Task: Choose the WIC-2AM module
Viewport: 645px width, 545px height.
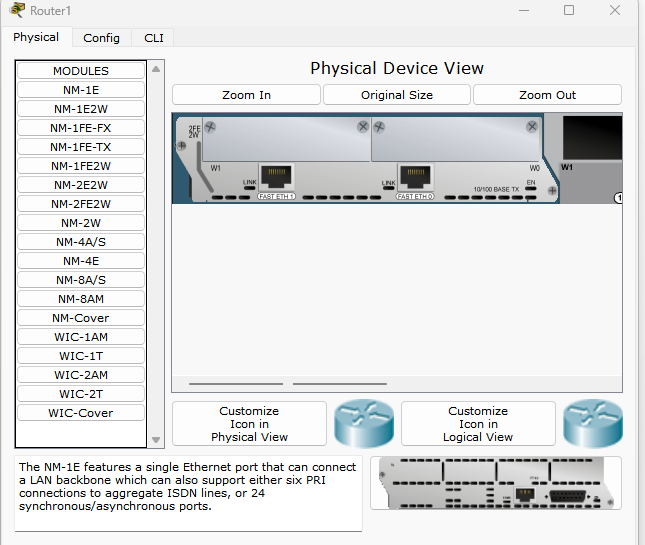Action: point(81,375)
